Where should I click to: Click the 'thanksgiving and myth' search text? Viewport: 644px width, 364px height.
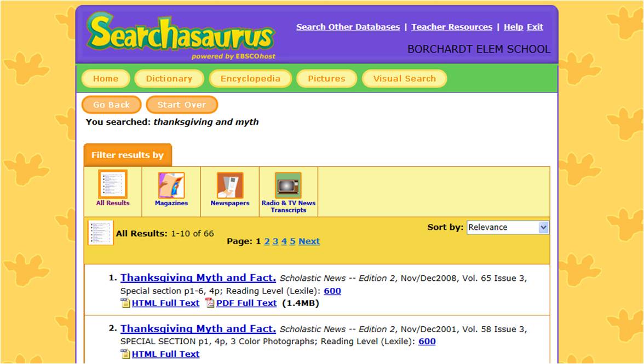(206, 122)
